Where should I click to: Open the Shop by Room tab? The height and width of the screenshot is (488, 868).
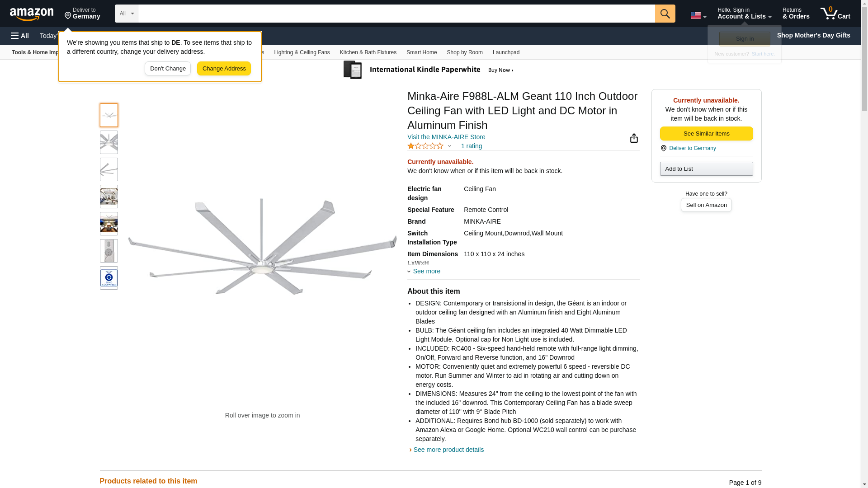(465, 52)
